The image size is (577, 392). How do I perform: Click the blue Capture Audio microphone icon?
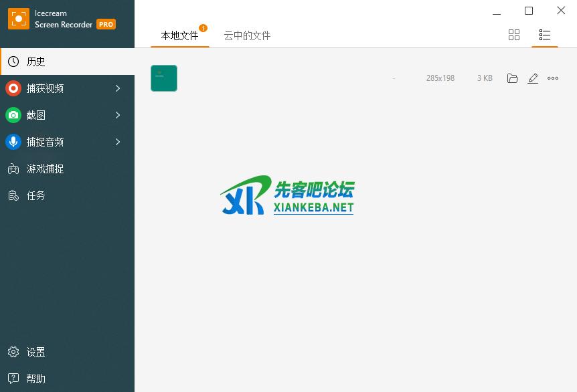click(x=13, y=142)
